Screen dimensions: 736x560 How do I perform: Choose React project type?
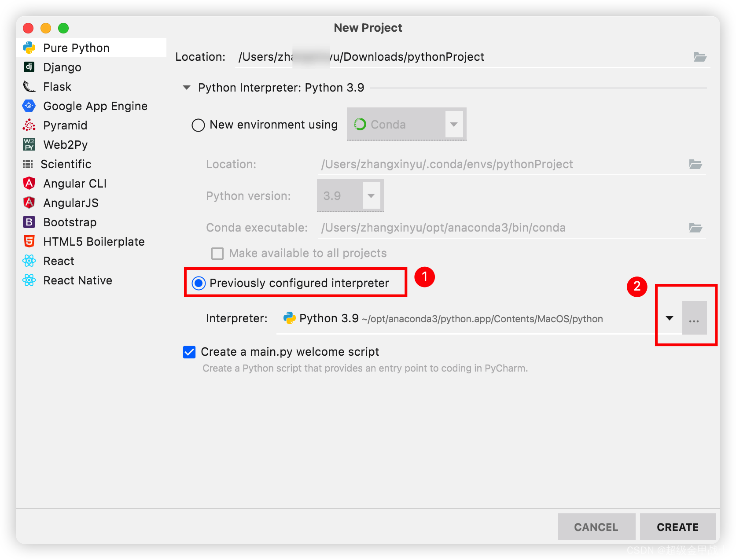pos(91,261)
